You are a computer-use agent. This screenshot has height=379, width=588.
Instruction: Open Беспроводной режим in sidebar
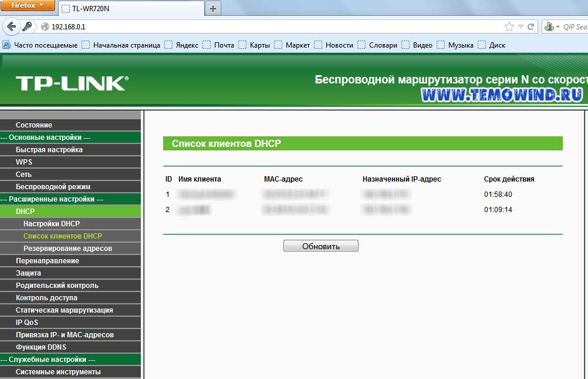(x=70, y=187)
